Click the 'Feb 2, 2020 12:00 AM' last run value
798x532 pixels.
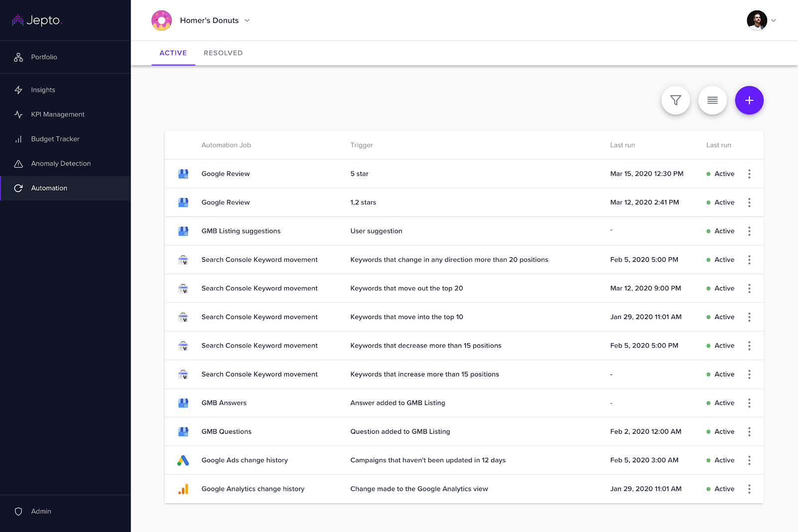pyautogui.click(x=646, y=432)
